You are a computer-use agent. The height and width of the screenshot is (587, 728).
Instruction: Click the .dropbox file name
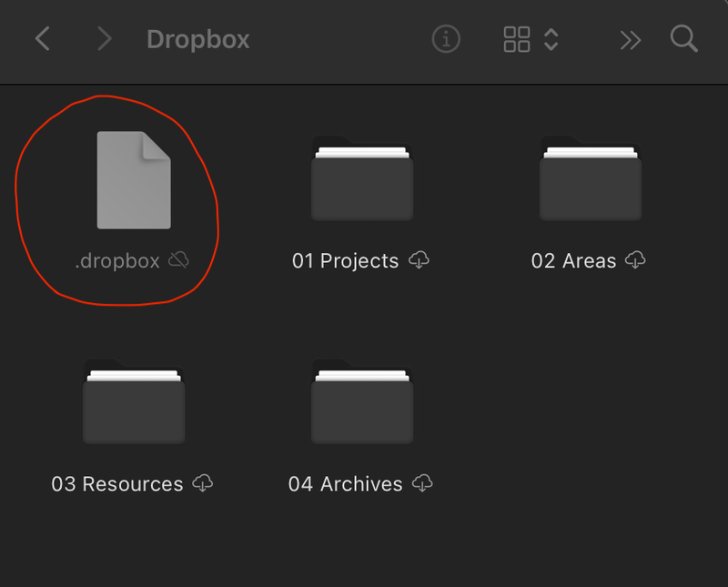(x=117, y=261)
